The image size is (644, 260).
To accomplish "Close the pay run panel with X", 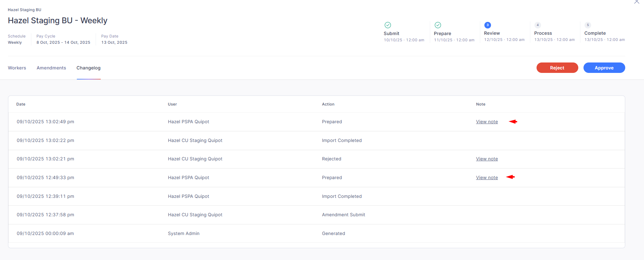I will (x=637, y=2).
